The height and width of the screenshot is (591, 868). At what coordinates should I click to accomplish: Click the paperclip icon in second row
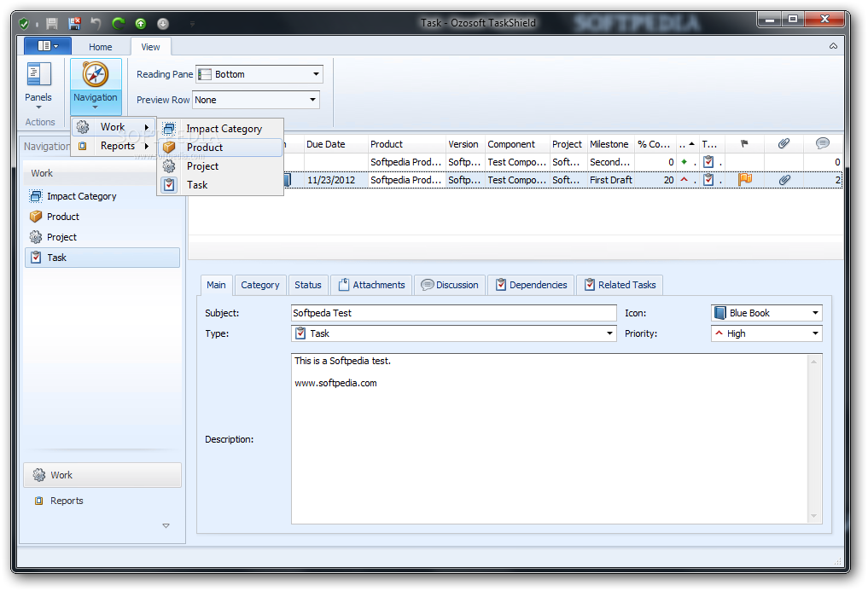click(x=784, y=179)
